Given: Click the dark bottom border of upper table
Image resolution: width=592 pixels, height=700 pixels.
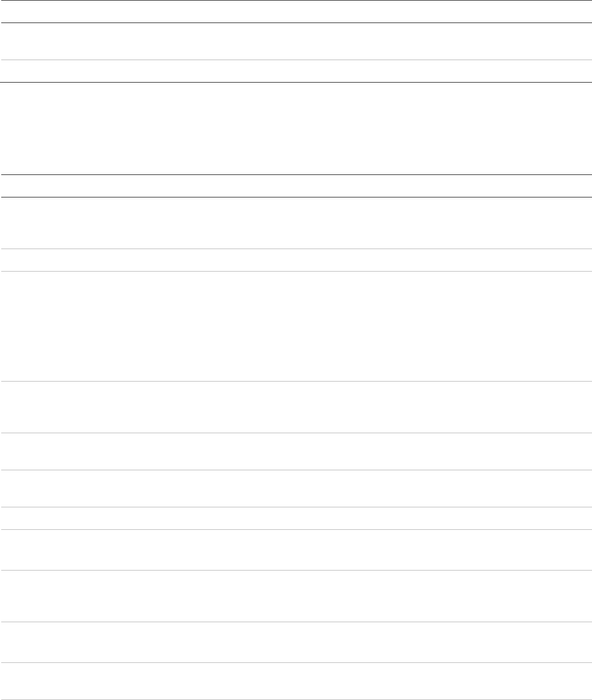Looking at the screenshot, I should (296, 82).
